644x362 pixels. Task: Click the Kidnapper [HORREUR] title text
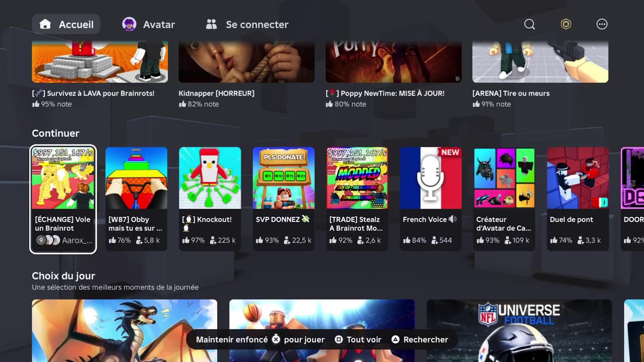(x=216, y=94)
